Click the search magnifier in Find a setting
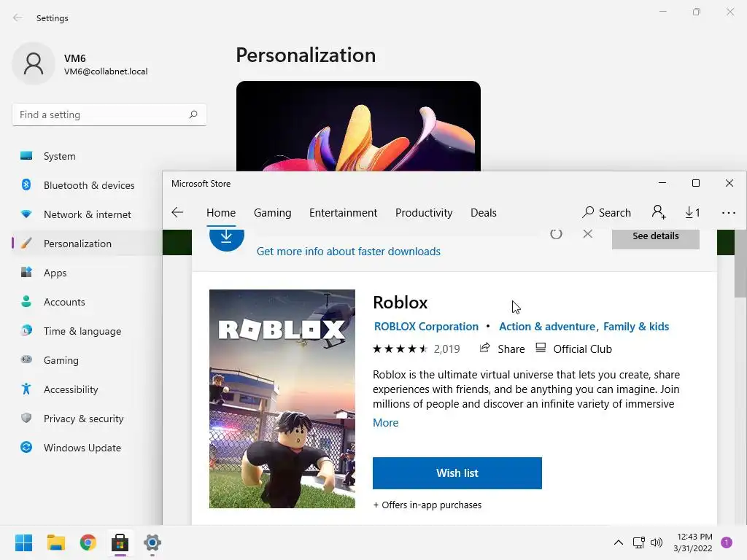 click(193, 114)
